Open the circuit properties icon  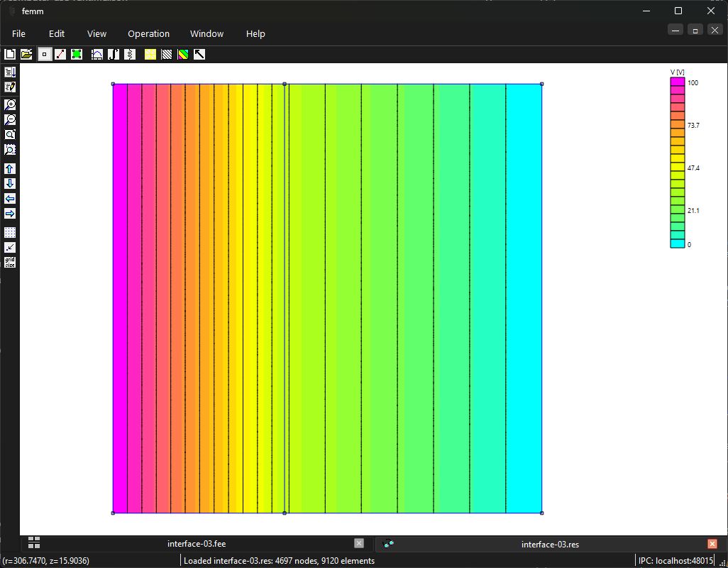tap(130, 55)
